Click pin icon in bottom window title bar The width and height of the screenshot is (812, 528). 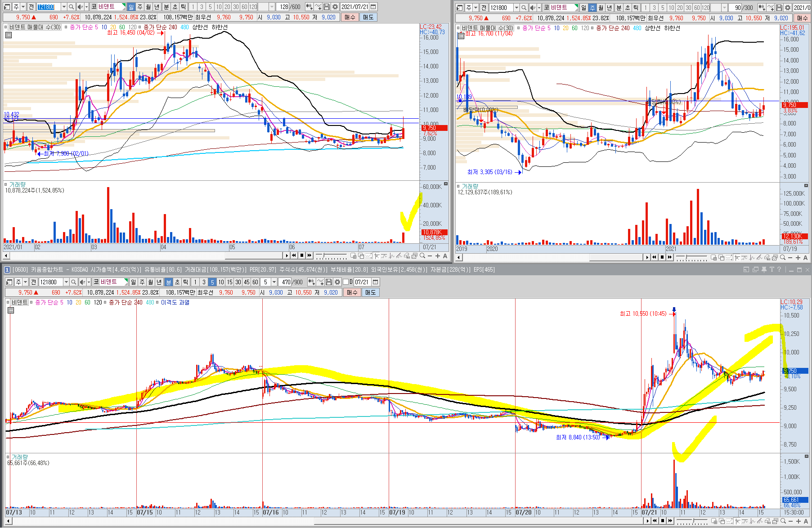click(763, 269)
